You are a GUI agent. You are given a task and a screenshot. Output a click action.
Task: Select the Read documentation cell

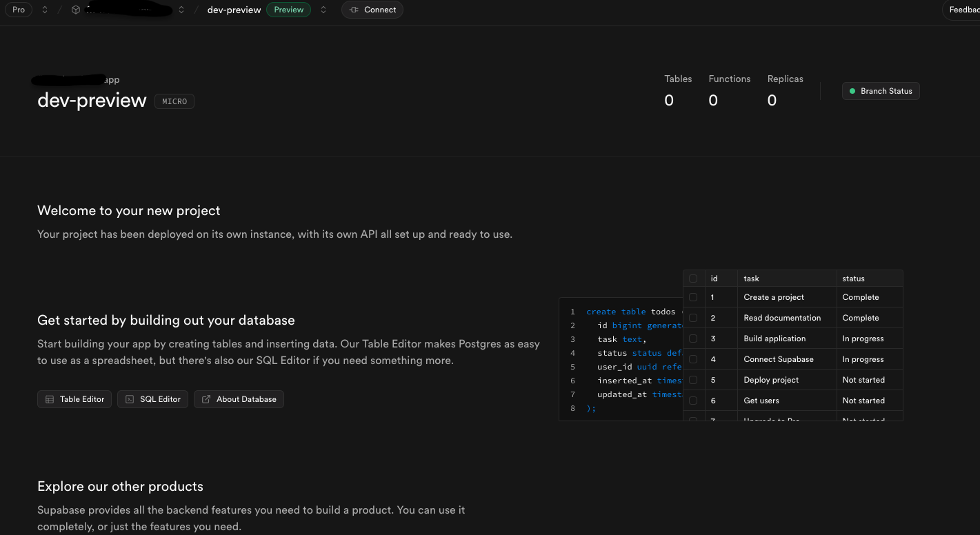pyautogui.click(x=786, y=318)
